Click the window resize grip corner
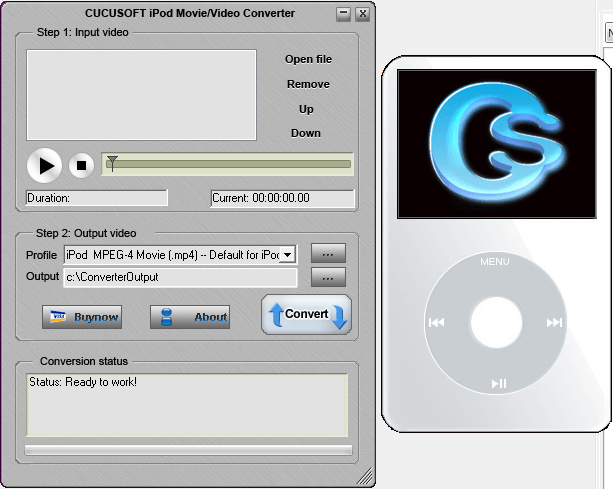 (x=365, y=476)
